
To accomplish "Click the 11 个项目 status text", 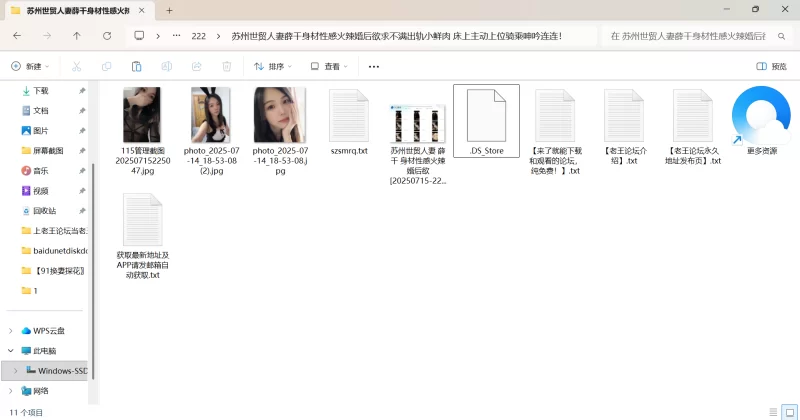I will coord(26,412).
